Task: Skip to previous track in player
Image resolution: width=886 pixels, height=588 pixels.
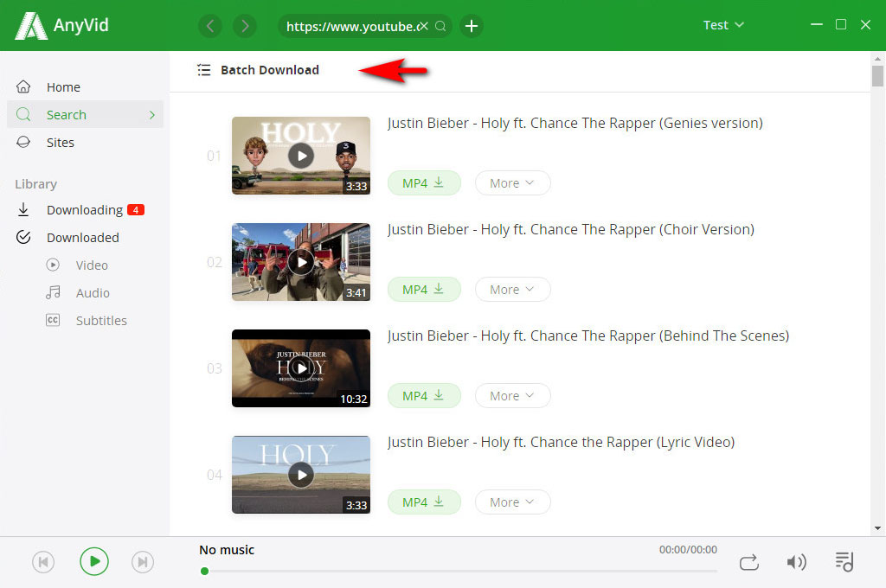Action: click(43, 562)
